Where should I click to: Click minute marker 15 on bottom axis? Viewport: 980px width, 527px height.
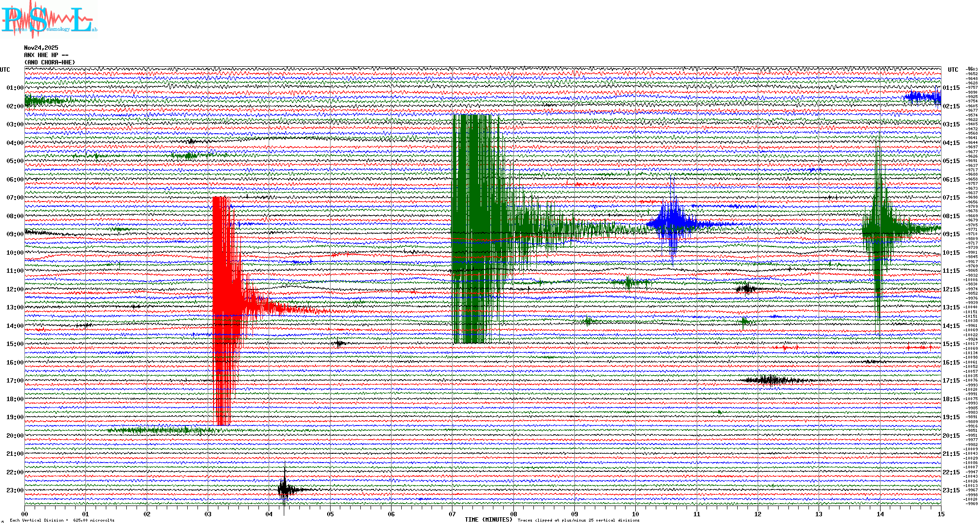pos(941,514)
